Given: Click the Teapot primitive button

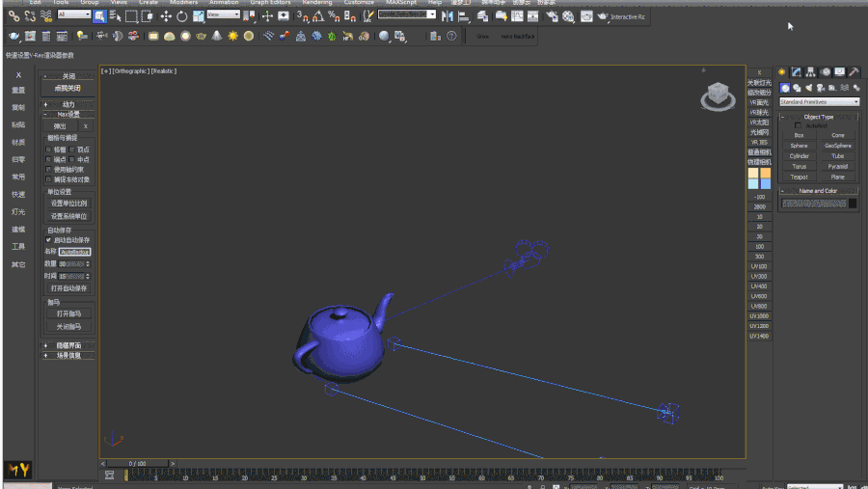Looking at the screenshot, I should coord(799,177).
